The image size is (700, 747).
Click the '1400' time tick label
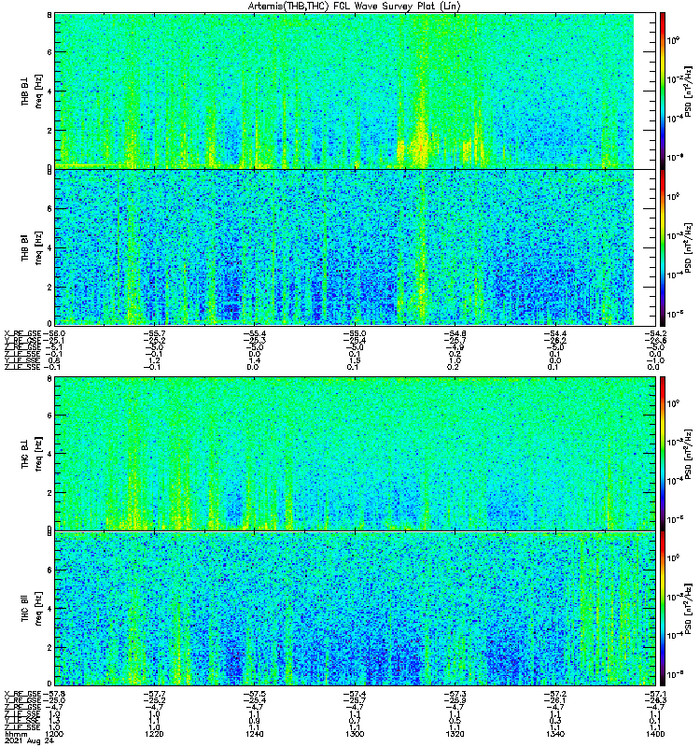(x=655, y=734)
